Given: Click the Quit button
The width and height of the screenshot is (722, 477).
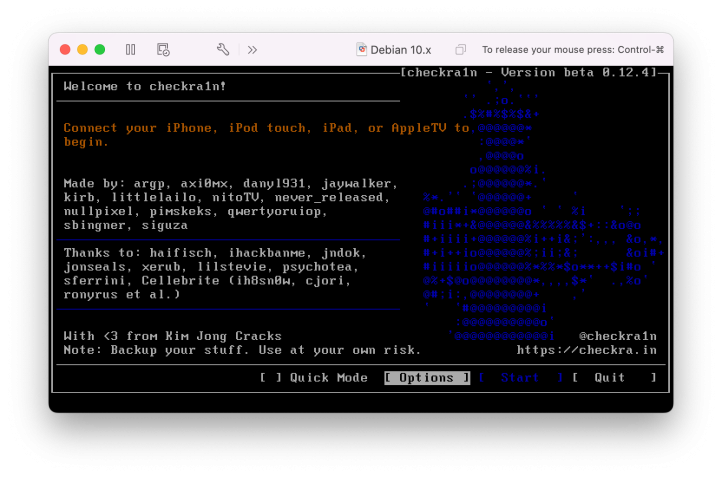Looking at the screenshot, I should tap(614, 378).
